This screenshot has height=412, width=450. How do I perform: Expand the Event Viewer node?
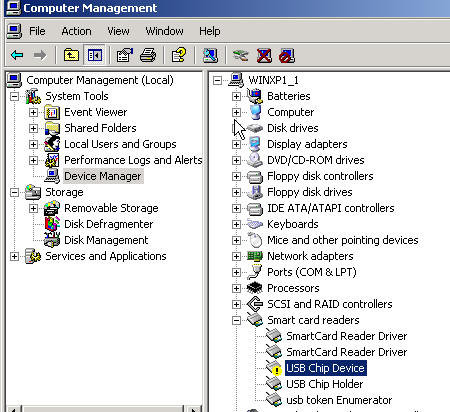[33, 112]
